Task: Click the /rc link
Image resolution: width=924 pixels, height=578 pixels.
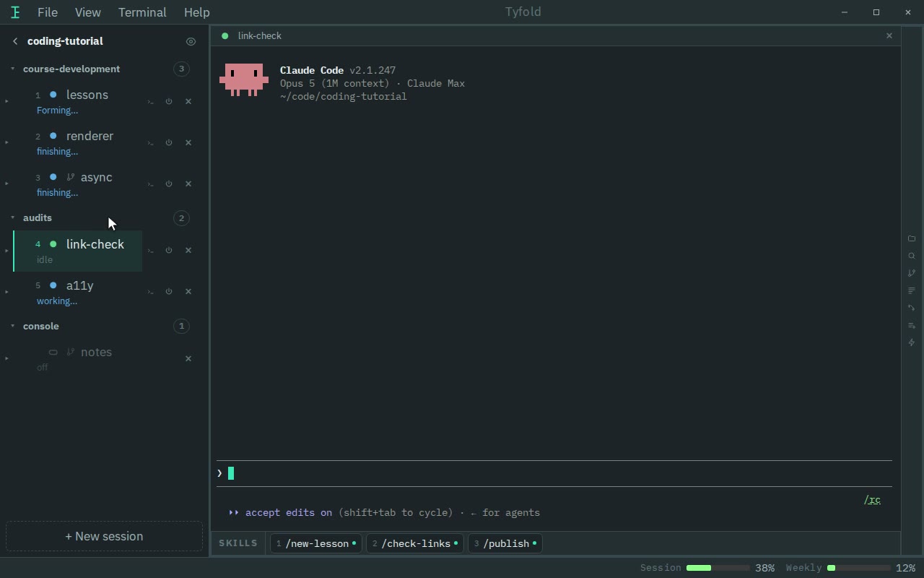Action: tap(872, 500)
